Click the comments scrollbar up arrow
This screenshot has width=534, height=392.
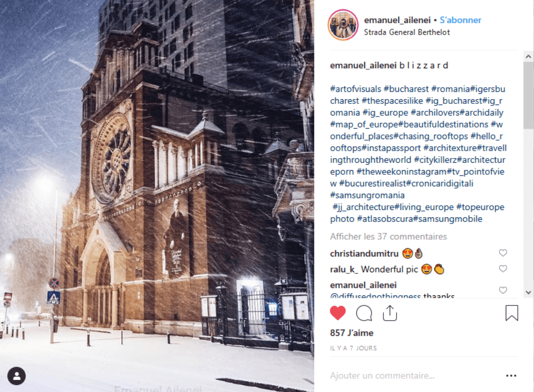[529, 57]
